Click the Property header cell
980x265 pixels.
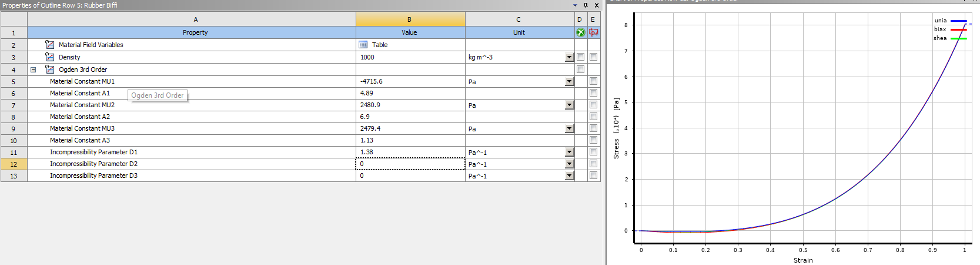tap(195, 32)
